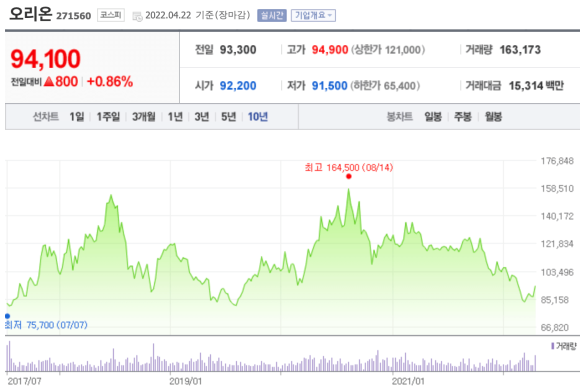Switch to 월봉 monthly candle chart
This screenshot has width=580, height=392.
(493, 117)
